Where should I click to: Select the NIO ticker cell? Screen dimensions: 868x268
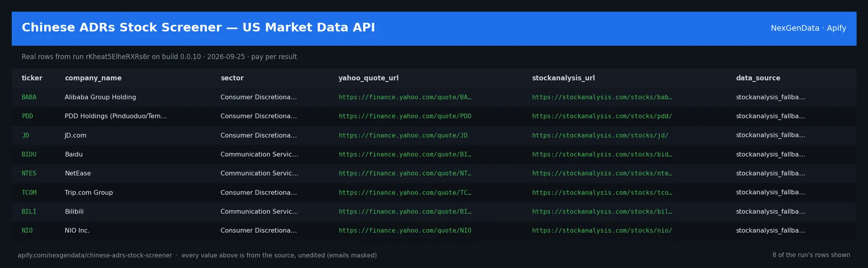[27, 230]
